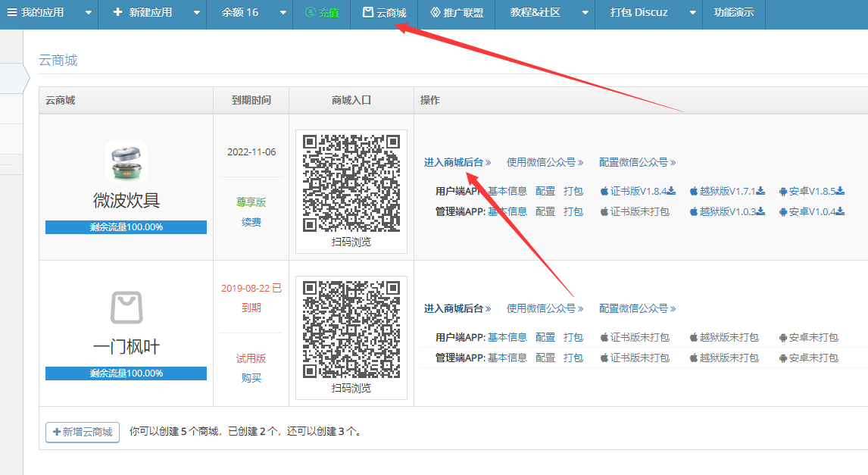The height and width of the screenshot is (475, 868).
Task: Click the plus icon beside 新建应用
Action: [x=117, y=12]
